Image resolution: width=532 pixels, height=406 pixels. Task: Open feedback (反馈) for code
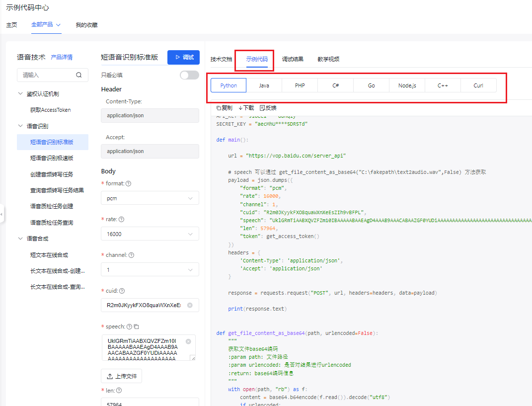coord(268,108)
